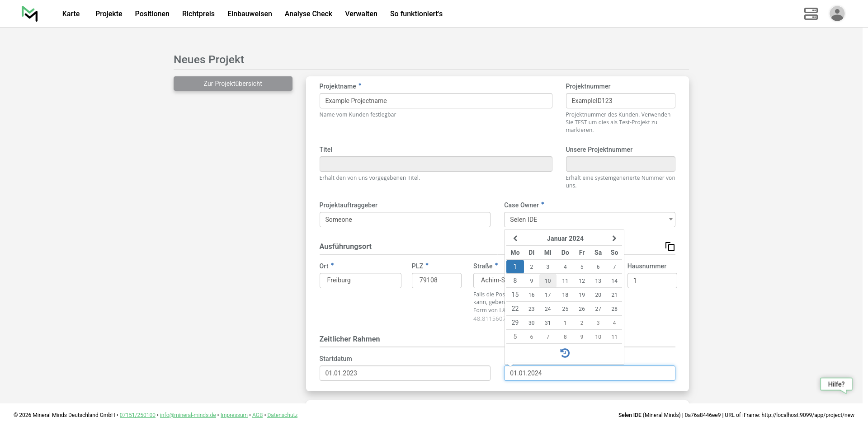Go to previous month in calendar
The image size is (868, 426).
click(515, 239)
